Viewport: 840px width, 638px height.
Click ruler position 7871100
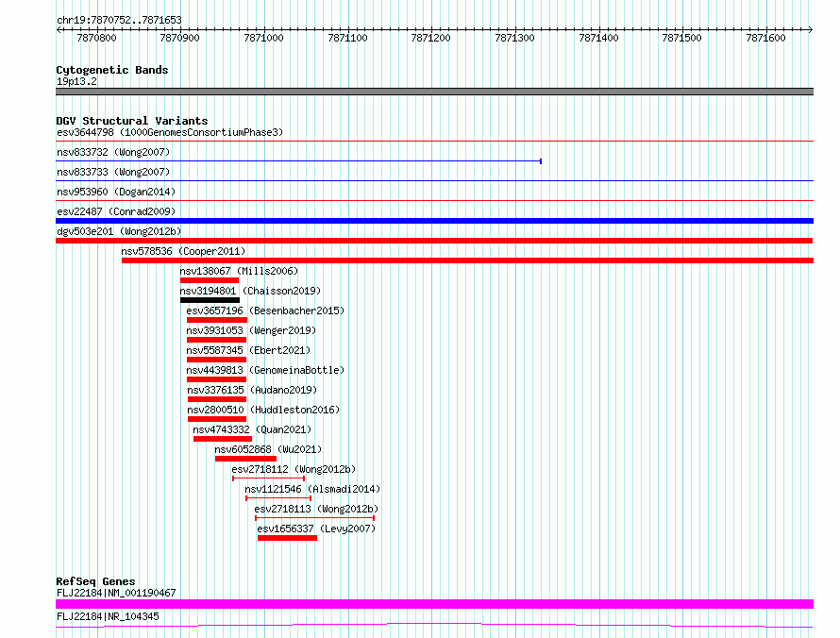[x=347, y=38]
